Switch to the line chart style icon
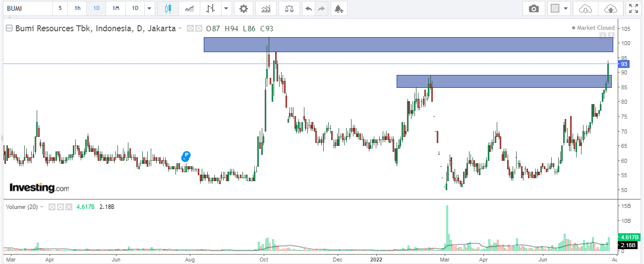644x264 pixels. point(189,8)
